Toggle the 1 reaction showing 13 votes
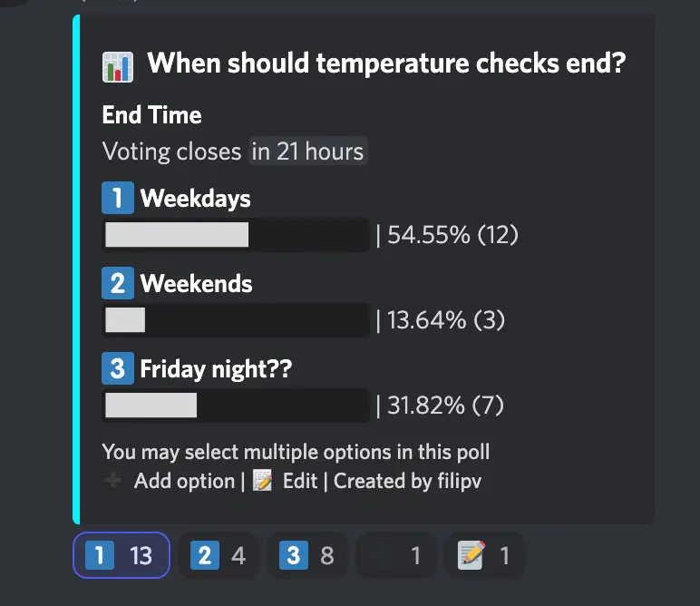 click(122, 554)
